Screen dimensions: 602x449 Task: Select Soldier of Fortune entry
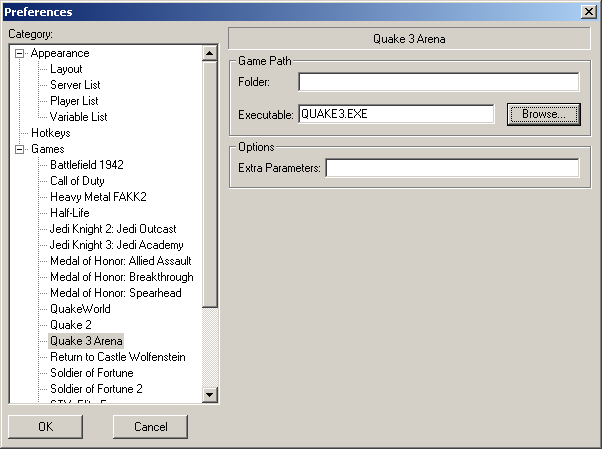(92, 373)
